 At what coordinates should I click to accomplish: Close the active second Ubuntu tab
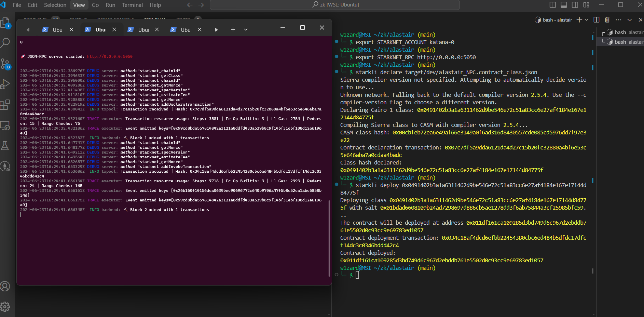click(114, 29)
